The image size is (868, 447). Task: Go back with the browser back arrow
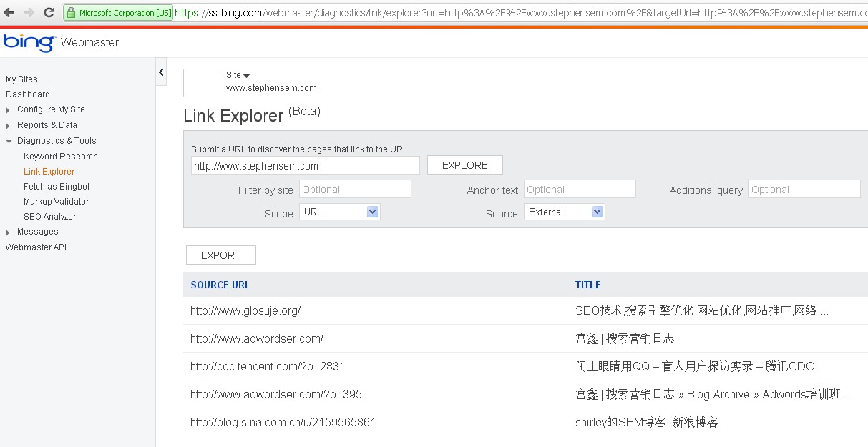pos(9,12)
